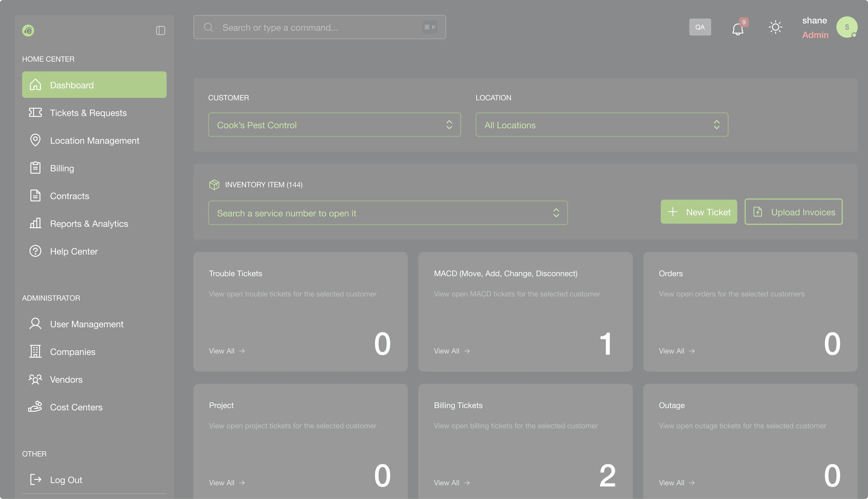Click the Companies building icon
Viewport: 868px width, 499px height.
pyautogui.click(x=35, y=351)
